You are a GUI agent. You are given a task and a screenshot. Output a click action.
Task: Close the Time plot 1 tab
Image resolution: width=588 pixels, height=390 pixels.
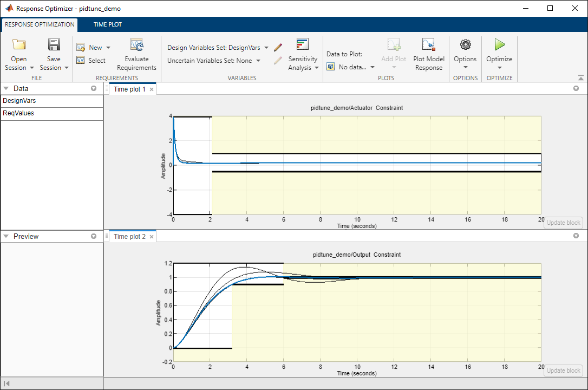pyautogui.click(x=152, y=89)
